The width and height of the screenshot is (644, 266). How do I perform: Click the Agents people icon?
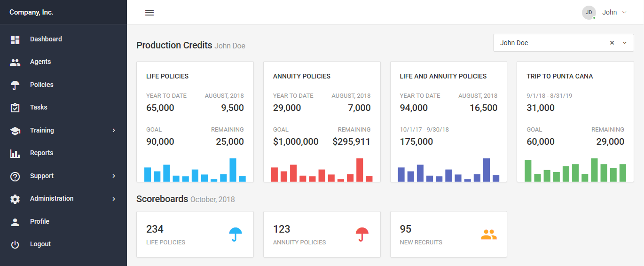point(15,62)
